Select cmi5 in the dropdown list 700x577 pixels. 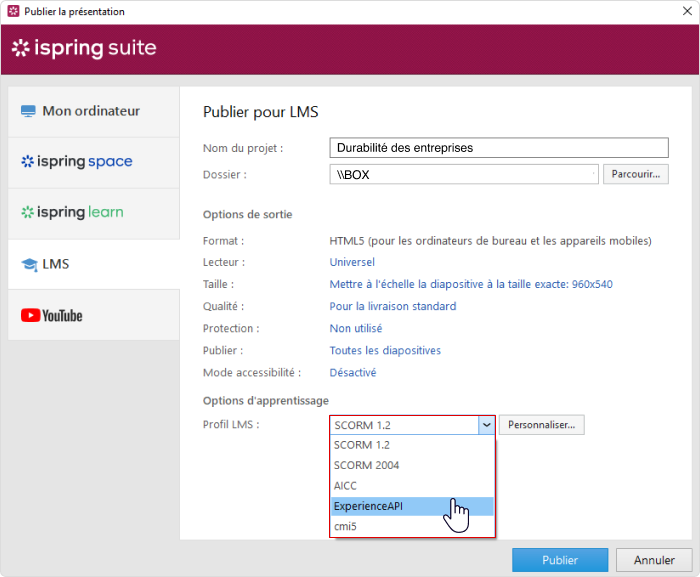pyautogui.click(x=412, y=527)
